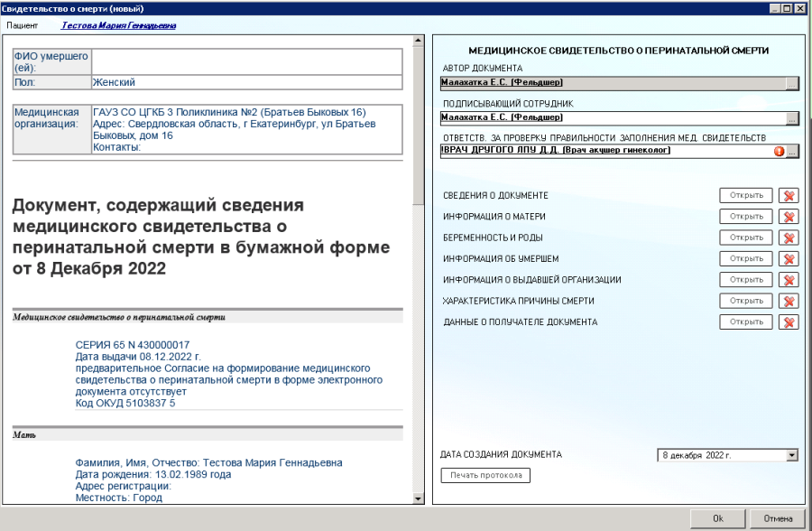Screen dimensions: 812x531
Task: Browse for the Ответств. за проверку employee via ellipsis
Action: point(793,152)
